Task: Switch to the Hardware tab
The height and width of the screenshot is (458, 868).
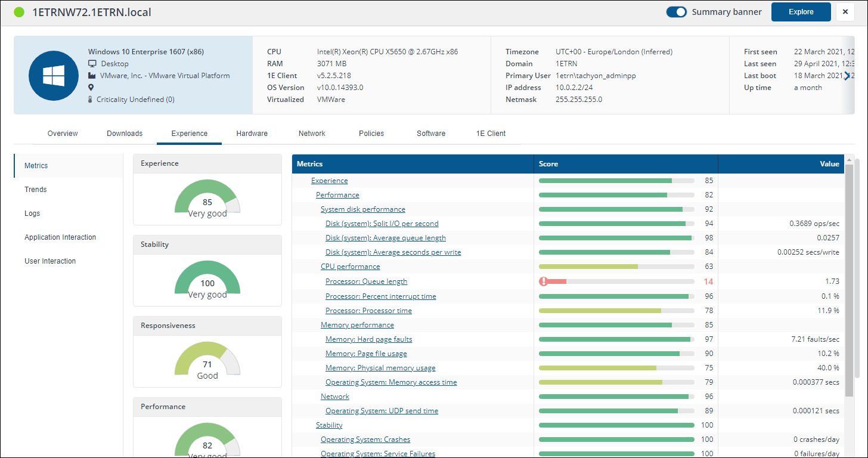Action: pyautogui.click(x=252, y=134)
